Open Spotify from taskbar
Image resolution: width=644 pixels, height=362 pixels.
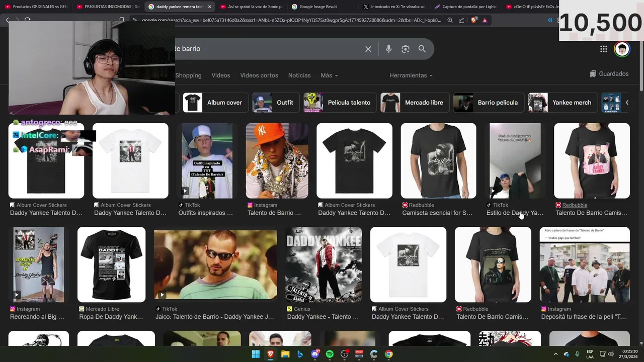tap(330, 354)
